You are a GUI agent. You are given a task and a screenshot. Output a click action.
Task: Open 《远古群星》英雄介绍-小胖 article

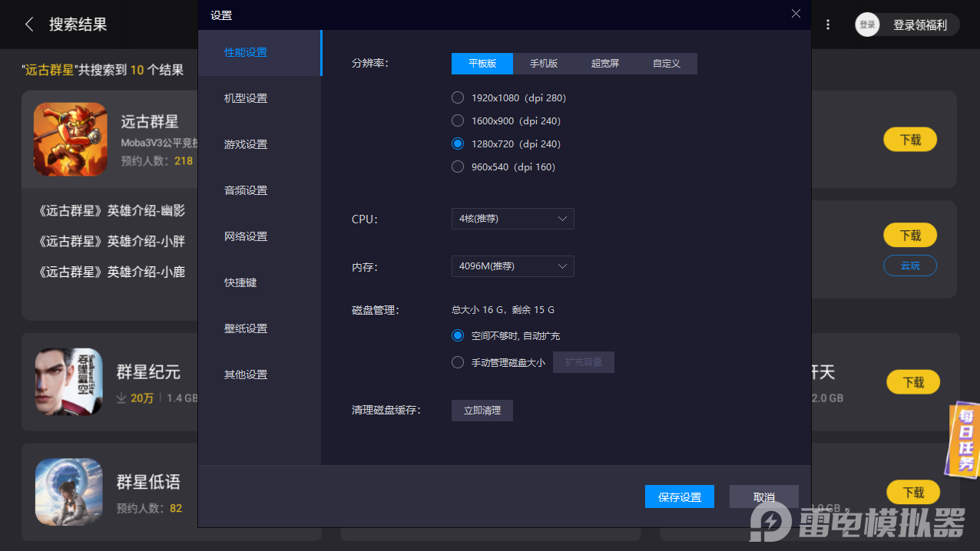click(x=111, y=241)
